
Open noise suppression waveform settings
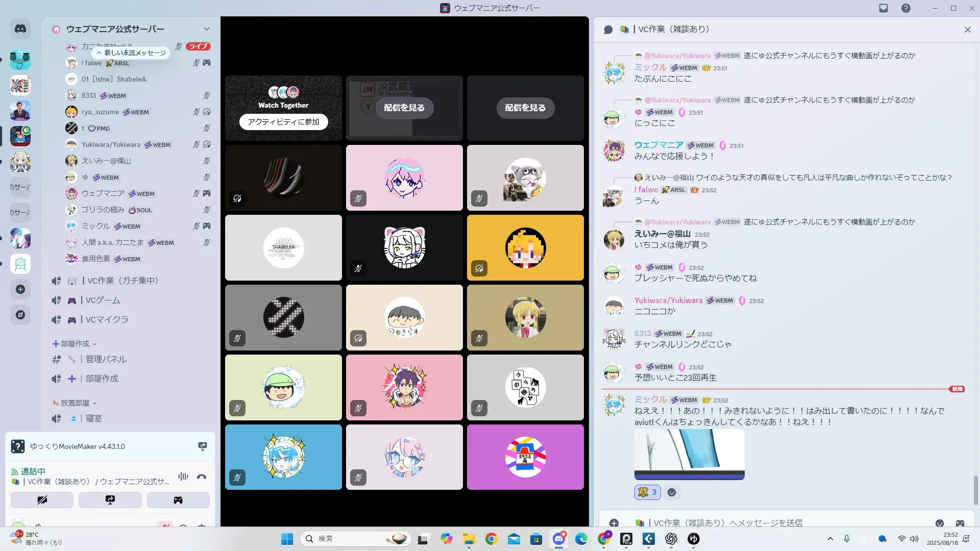(183, 477)
